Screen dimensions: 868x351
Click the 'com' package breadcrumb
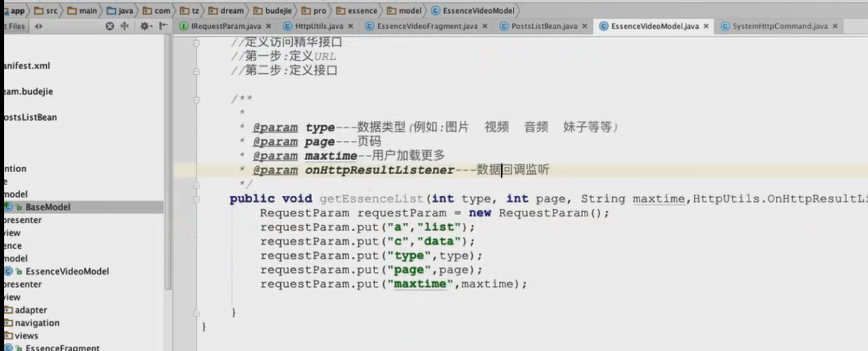point(157,10)
